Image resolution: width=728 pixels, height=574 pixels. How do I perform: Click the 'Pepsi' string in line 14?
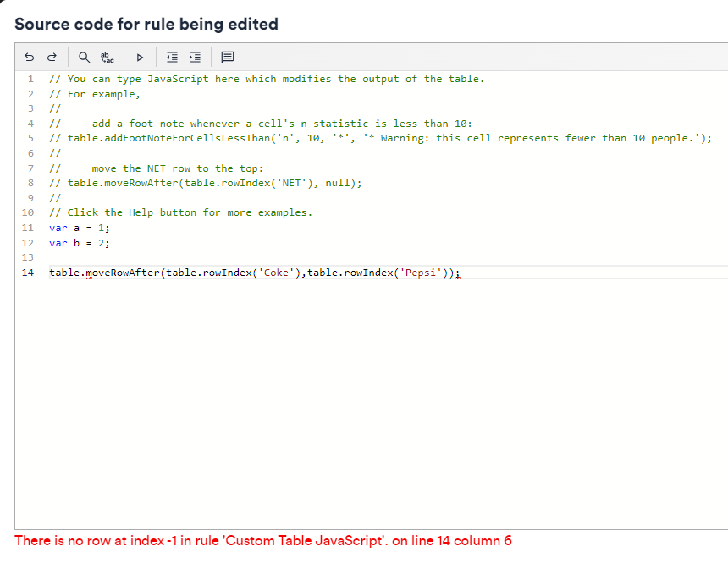click(x=421, y=273)
